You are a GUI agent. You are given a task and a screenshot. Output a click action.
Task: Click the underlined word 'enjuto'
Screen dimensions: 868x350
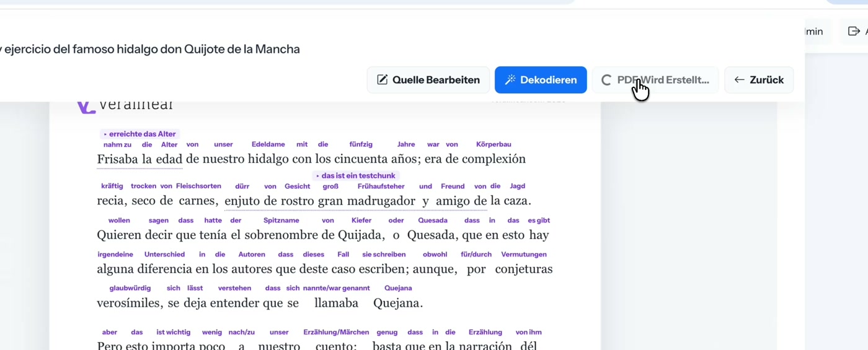tap(242, 201)
